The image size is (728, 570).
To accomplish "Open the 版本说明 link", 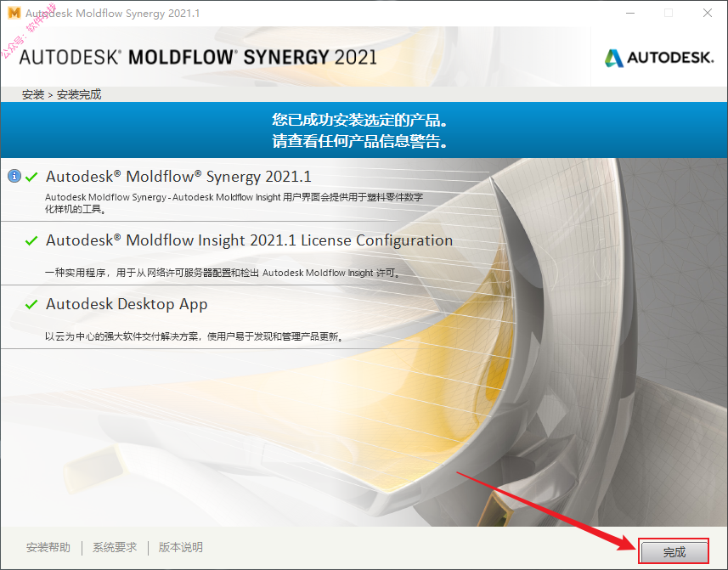I will [x=181, y=547].
